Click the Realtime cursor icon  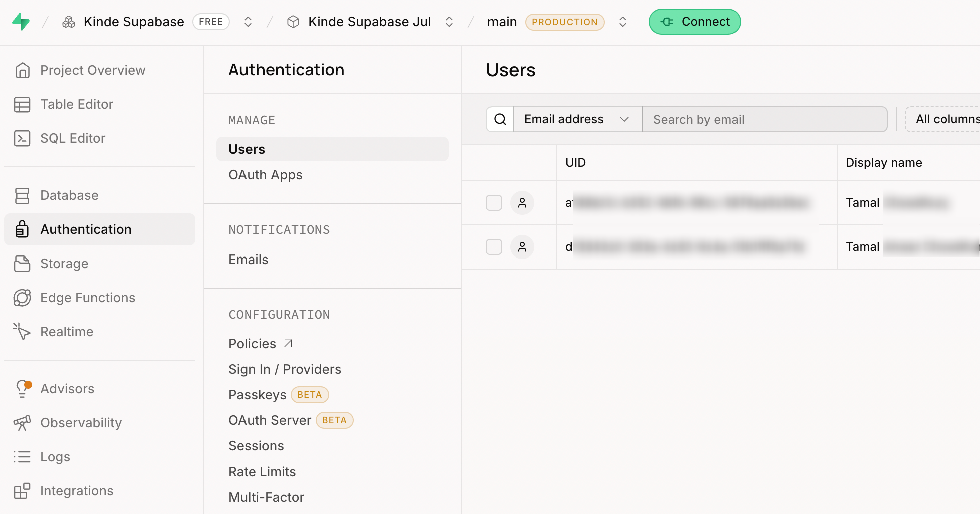[22, 331]
